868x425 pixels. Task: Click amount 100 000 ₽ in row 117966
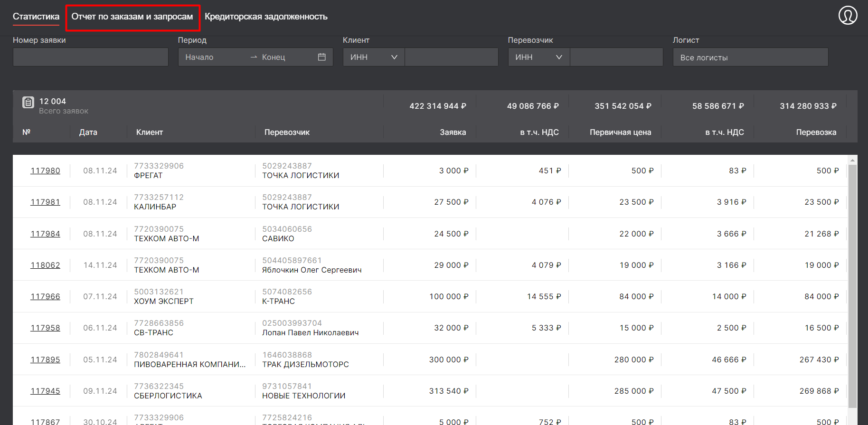pyautogui.click(x=449, y=296)
